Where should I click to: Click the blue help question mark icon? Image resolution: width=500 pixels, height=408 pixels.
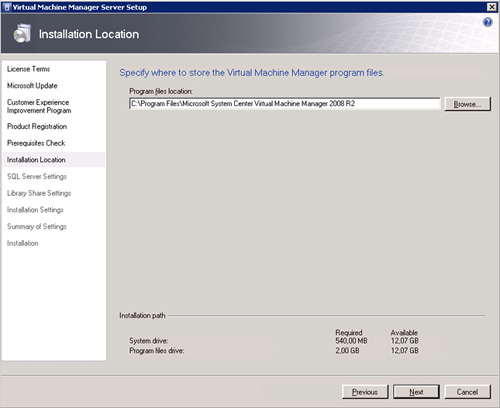(487, 22)
